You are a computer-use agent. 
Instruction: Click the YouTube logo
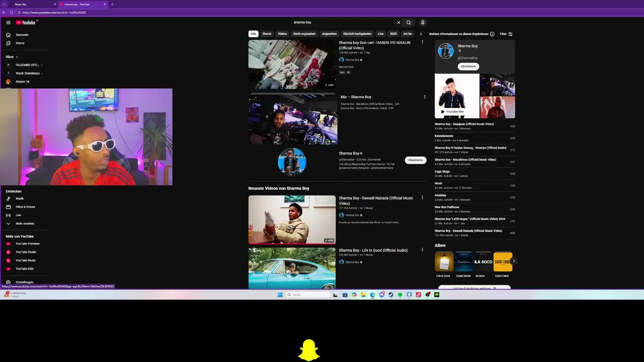coord(26,23)
